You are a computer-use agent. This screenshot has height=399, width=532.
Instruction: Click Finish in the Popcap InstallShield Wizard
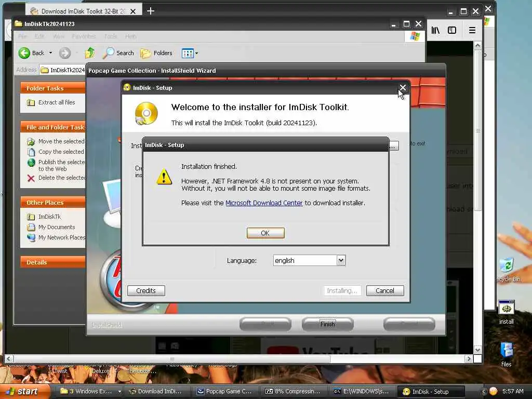point(327,324)
